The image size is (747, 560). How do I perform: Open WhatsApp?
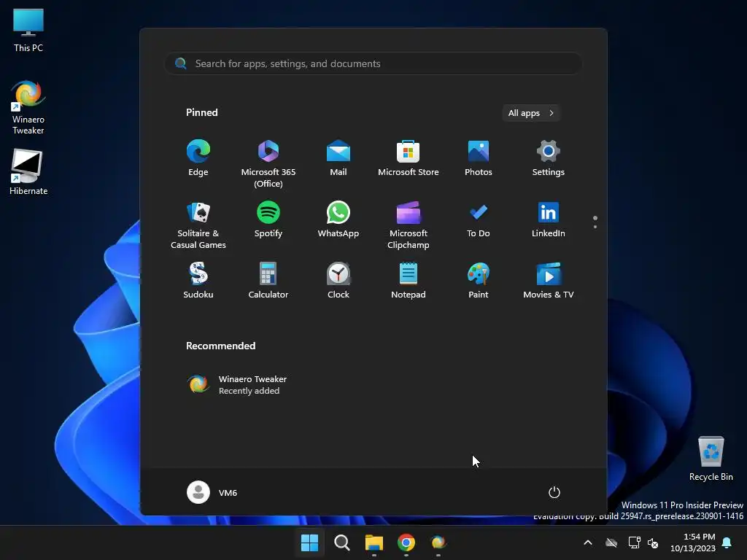pyautogui.click(x=338, y=219)
